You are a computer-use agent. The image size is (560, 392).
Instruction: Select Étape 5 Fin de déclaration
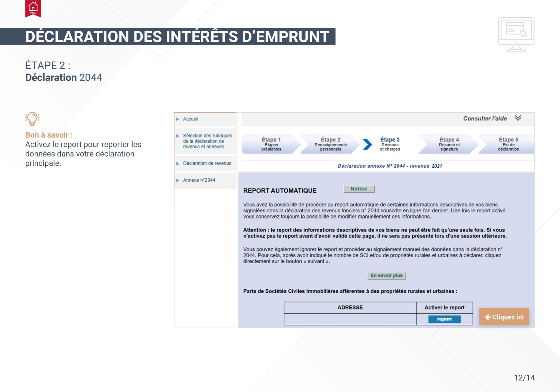[508, 144]
